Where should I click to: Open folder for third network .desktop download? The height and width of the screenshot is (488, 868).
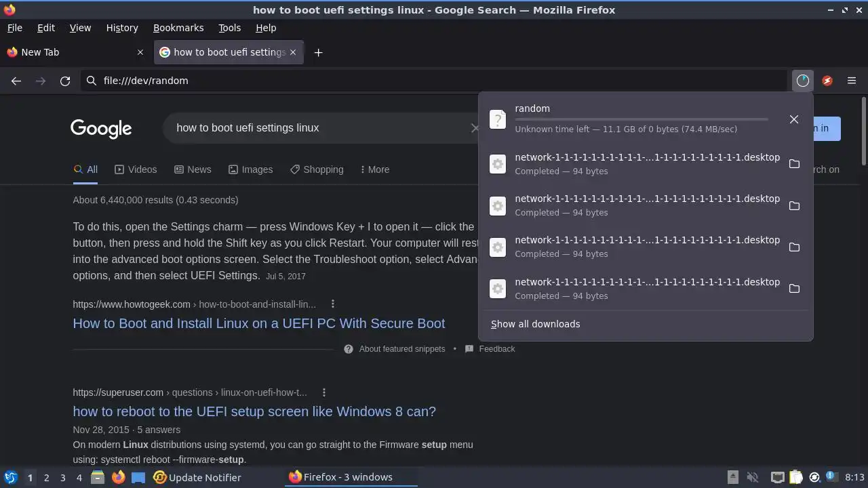(x=794, y=247)
